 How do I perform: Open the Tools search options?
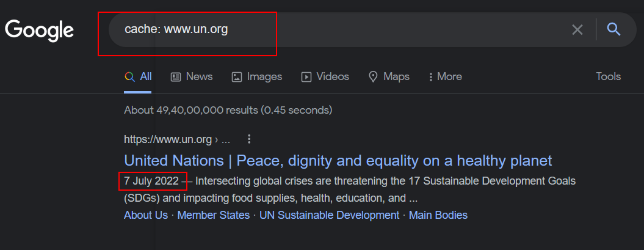(x=608, y=76)
